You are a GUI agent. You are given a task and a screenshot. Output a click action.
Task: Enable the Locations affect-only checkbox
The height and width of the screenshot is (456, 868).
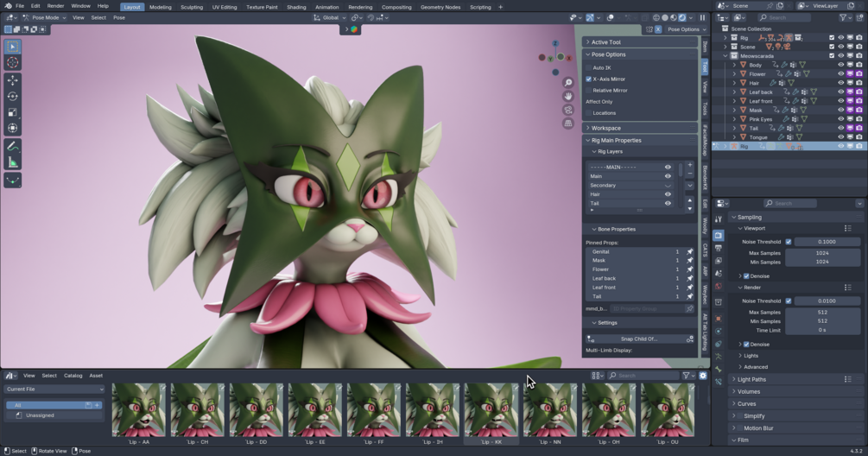(x=589, y=113)
